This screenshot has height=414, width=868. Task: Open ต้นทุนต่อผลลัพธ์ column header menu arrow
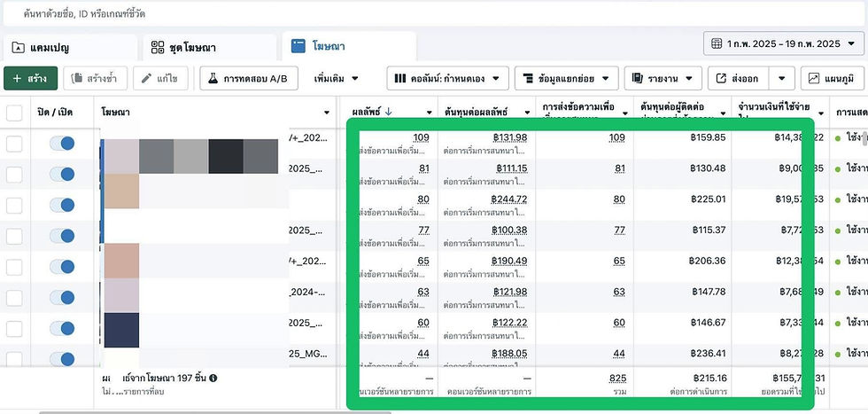(x=527, y=113)
